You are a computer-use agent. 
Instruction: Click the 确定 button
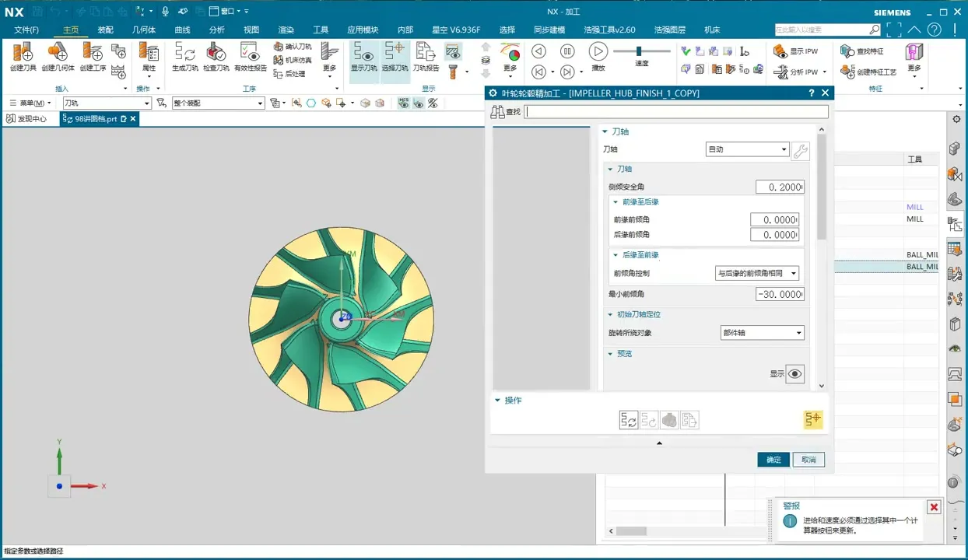pyautogui.click(x=773, y=460)
